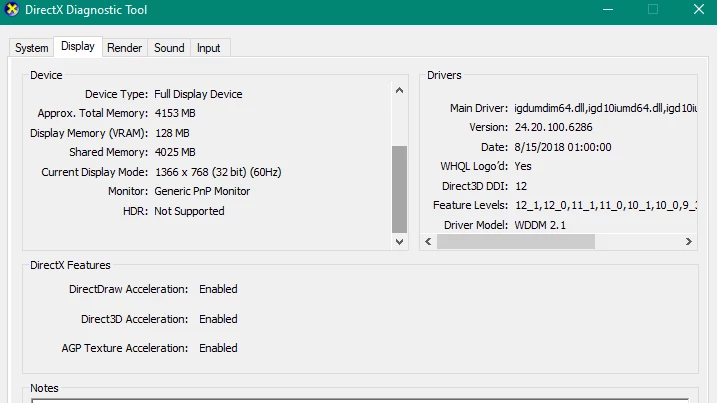The image size is (717, 403).
Task: Switch to the System tab
Action: pos(32,48)
